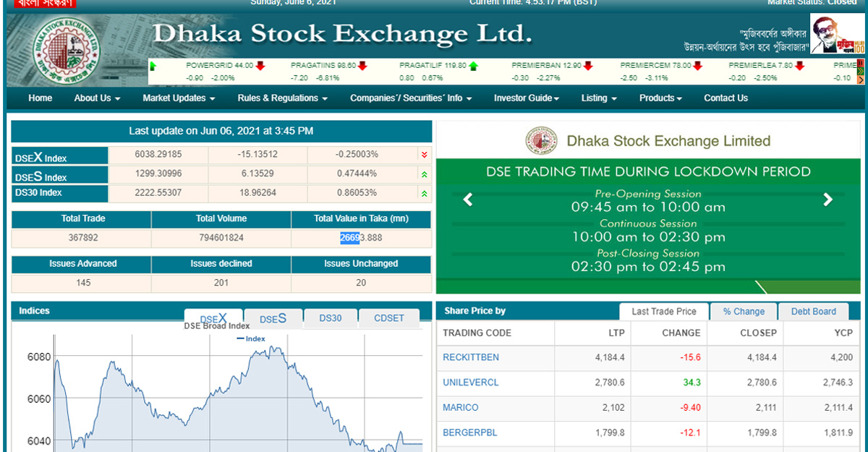The height and width of the screenshot is (452, 868).
Task: Click the POWERGRID ticker symbol
Action: click(209, 66)
